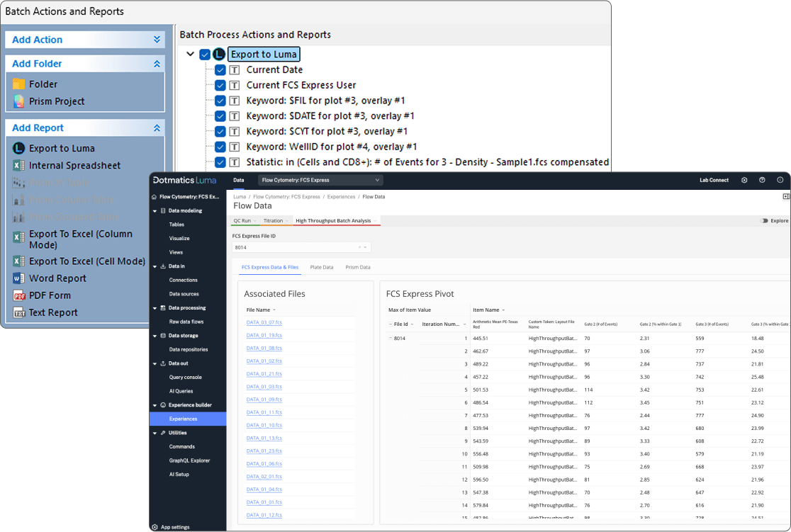Uncheck the Export to Luma root checkbox
This screenshot has height=532, width=791.
pos(205,55)
